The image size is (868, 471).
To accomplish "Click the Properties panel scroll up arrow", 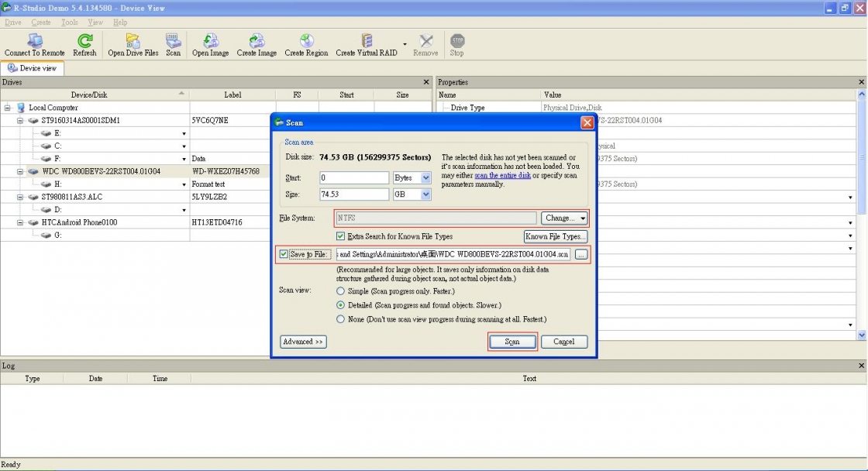I will pyautogui.click(x=862, y=95).
